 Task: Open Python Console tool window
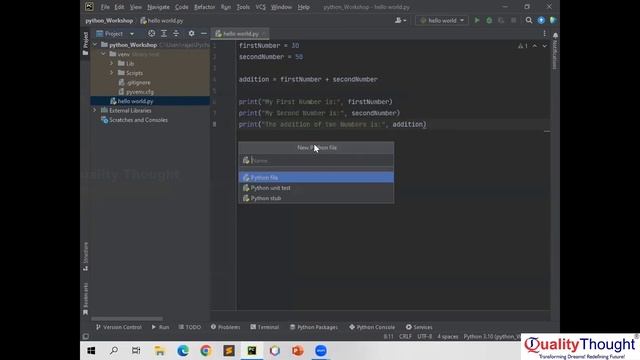372,327
